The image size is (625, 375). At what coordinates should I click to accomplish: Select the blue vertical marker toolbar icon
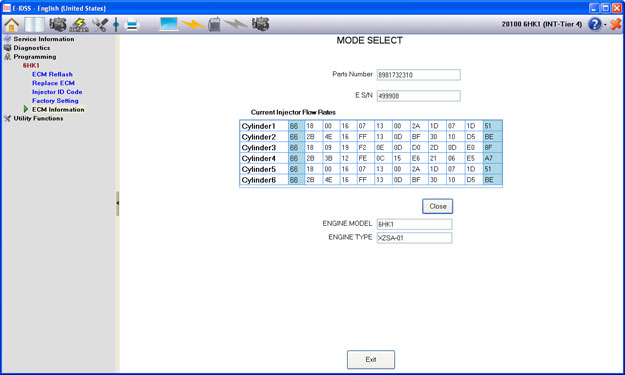(x=116, y=25)
